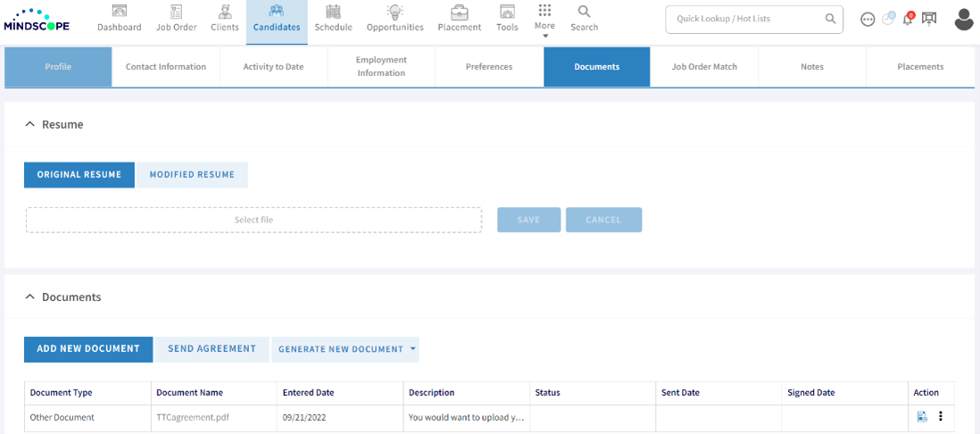Screen dimensions: 980x434
Task: Open the Generate New Document dropdown
Action: coord(345,349)
